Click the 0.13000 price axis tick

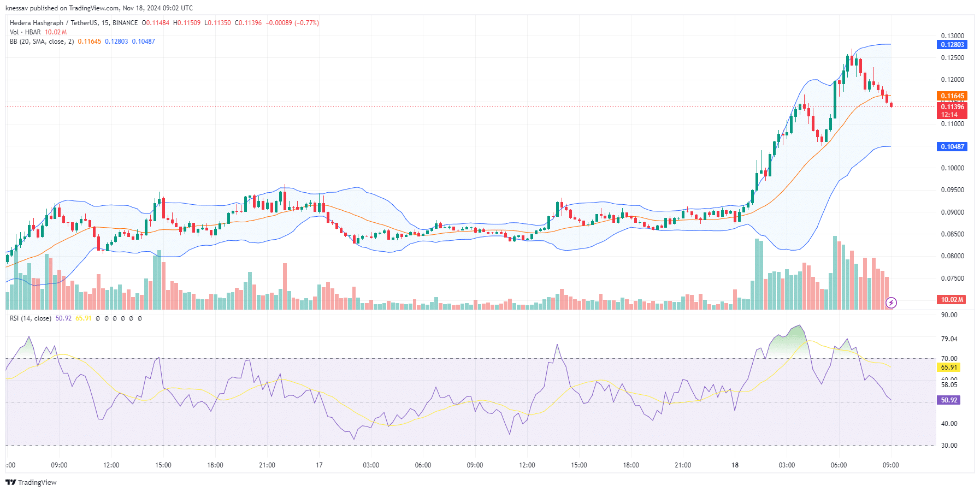pyautogui.click(x=952, y=36)
